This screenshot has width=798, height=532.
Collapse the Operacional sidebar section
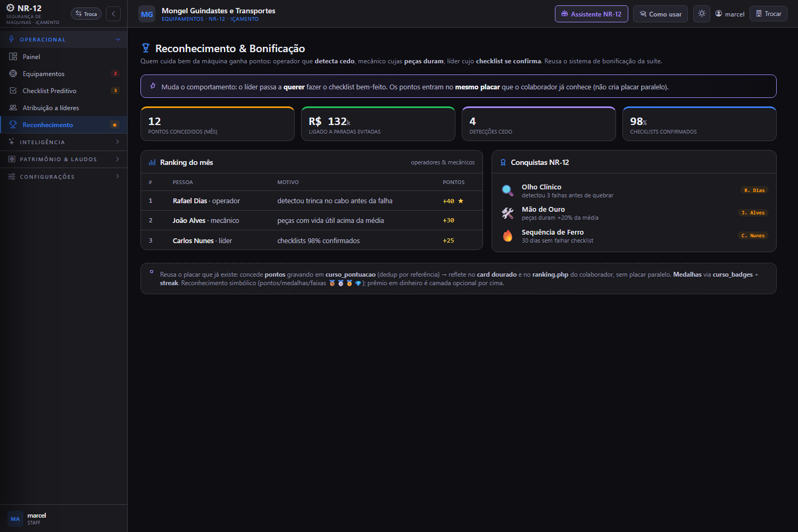(x=64, y=39)
